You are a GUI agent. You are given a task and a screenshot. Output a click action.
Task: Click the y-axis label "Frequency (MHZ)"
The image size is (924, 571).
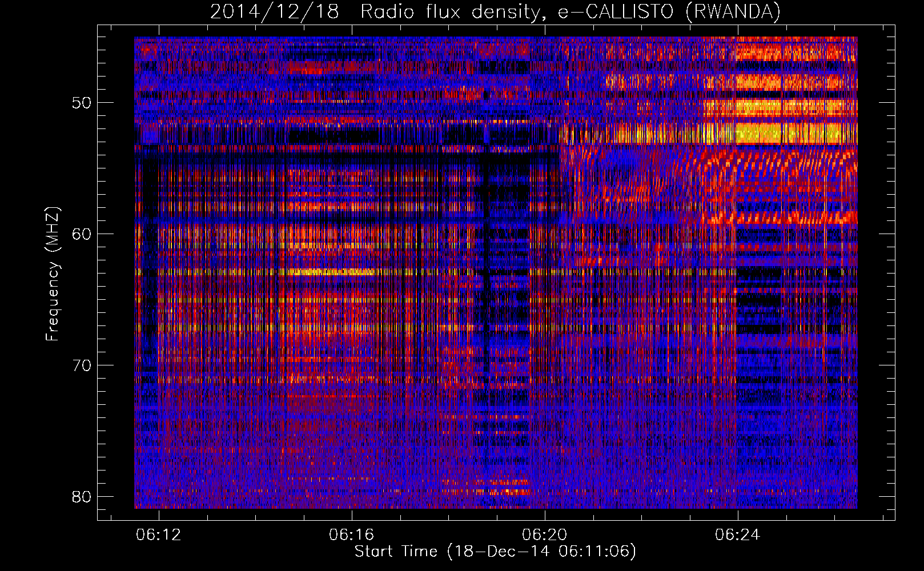pos(53,274)
